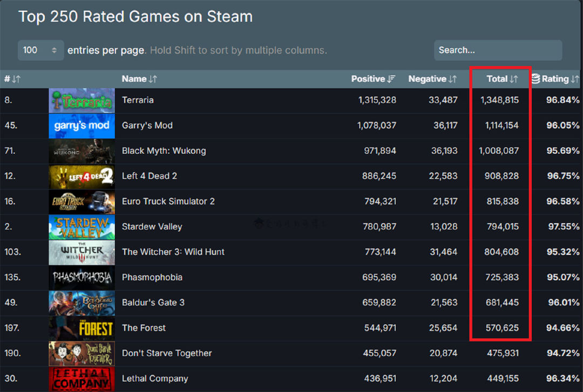
Task: Click the Lethal Company red logo thumbnail
Action: point(82,379)
